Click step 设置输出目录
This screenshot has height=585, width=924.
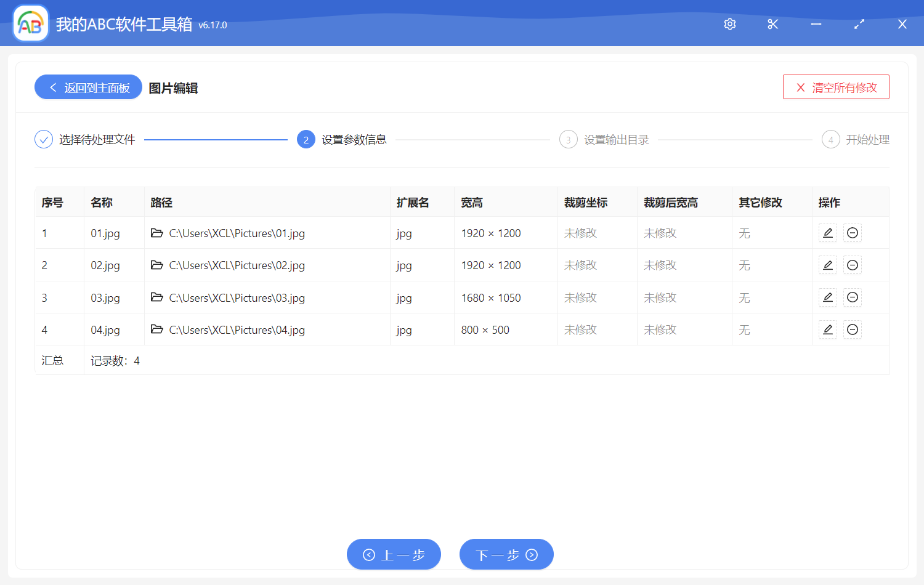coord(604,139)
